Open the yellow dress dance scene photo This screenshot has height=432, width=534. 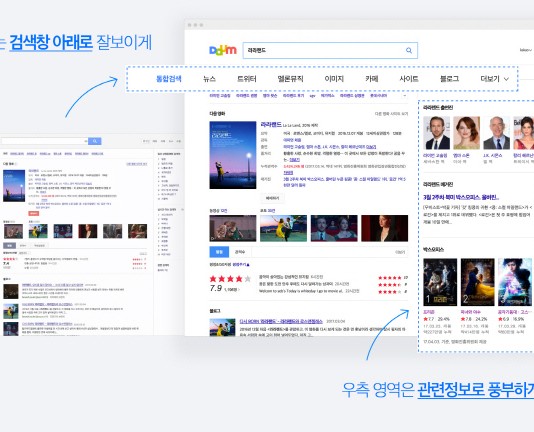pos(283,228)
